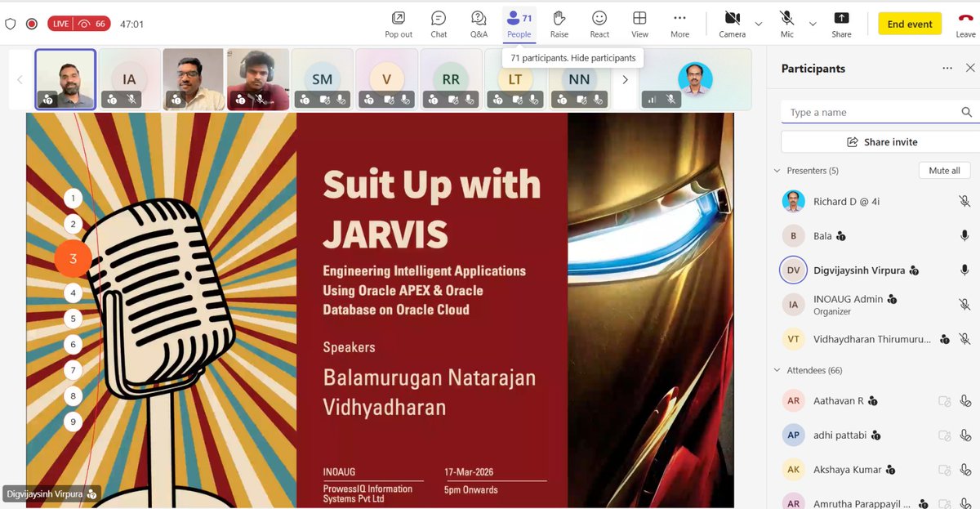This screenshot has width=980, height=509.
Task: Toggle mic permission for adhi pattabi
Action: pyautogui.click(x=964, y=435)
